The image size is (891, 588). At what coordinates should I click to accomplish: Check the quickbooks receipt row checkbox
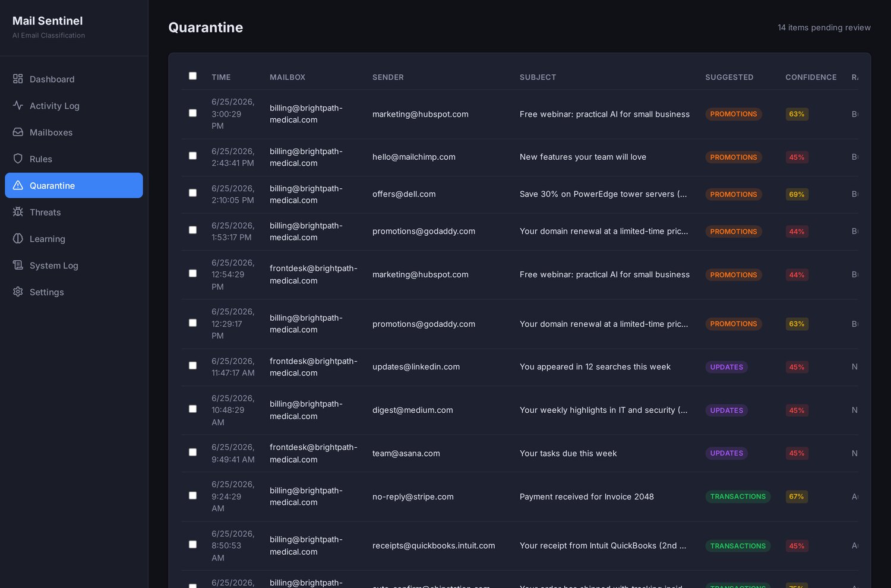[x=192, y=545]
